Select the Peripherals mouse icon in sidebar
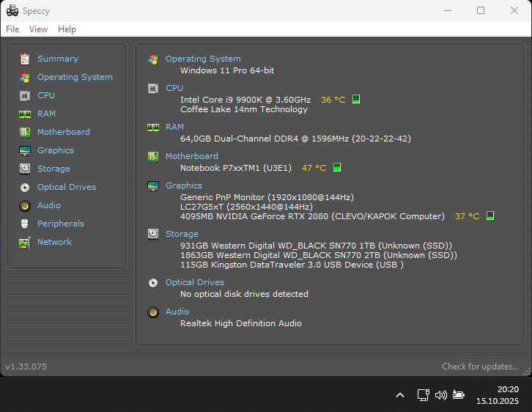 (24, 224)
